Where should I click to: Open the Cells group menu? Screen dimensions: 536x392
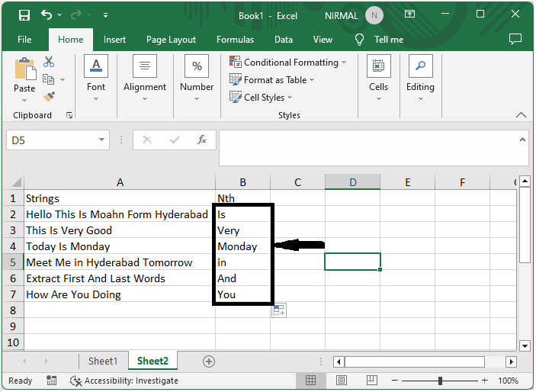(x=378, y=78)
